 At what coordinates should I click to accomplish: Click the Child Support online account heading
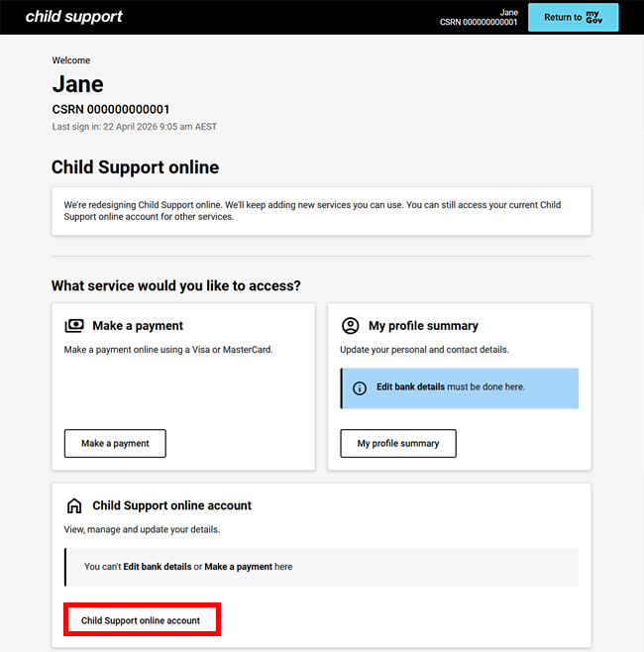click(x=171, y=505)
